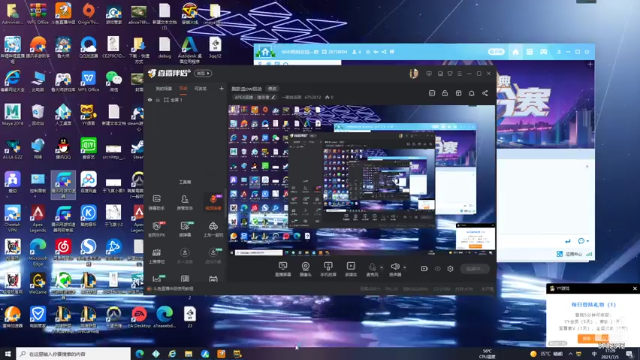Toggle preview eye icon beside settings gear
640x360 pixels.
(x=438, y=269)
